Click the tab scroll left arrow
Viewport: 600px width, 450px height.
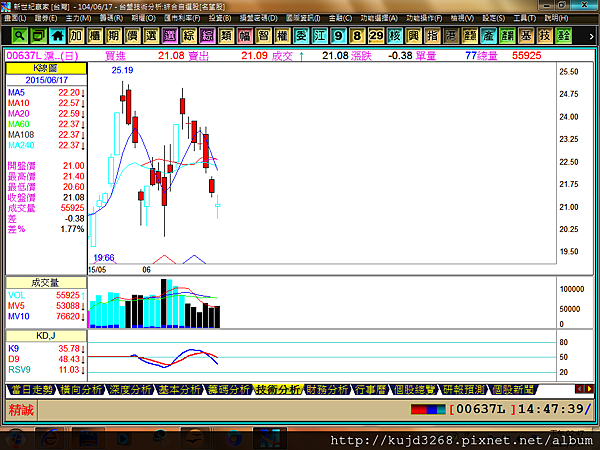(x=579, y=389)
